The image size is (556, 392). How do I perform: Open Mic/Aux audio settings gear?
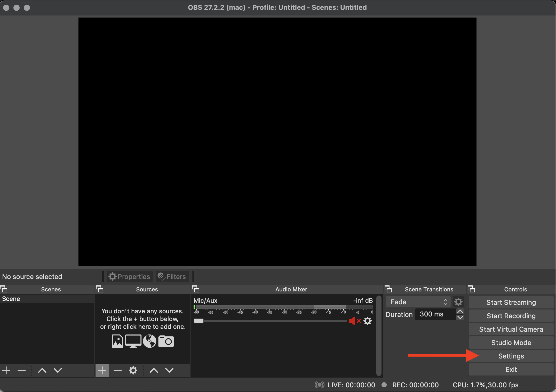pyautogui.click(x=368, y=321)
